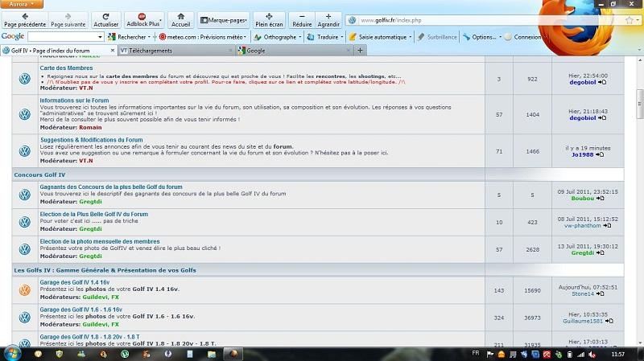Go to latest post icon next to Boubou
The width and height of the screenshot is (644, 361).
click(600, 199)
